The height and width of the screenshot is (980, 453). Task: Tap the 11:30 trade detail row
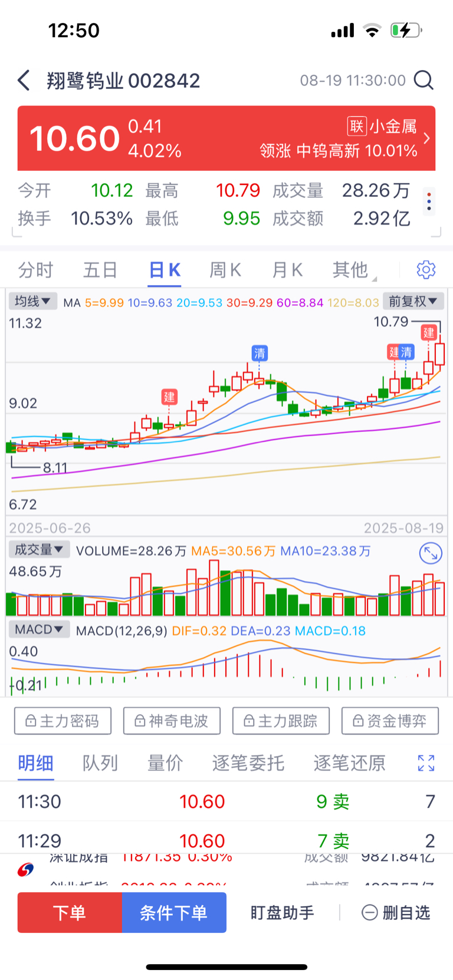(226, 801)
